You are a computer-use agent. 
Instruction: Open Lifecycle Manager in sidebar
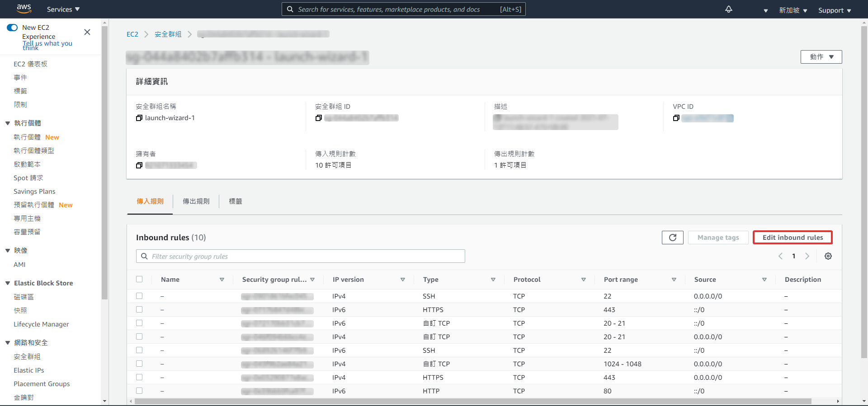click(41, 324)
